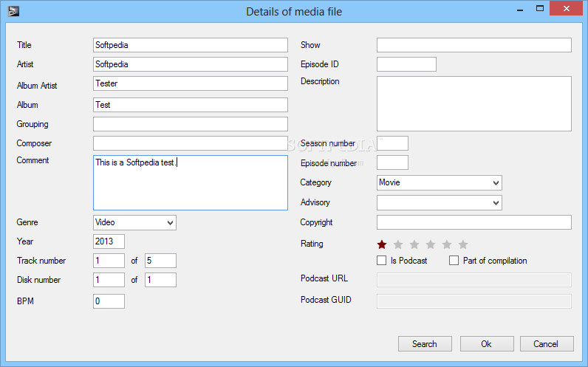588x367 pixels.
Task: Click the Track number first field
Action: tap(109, 261)
